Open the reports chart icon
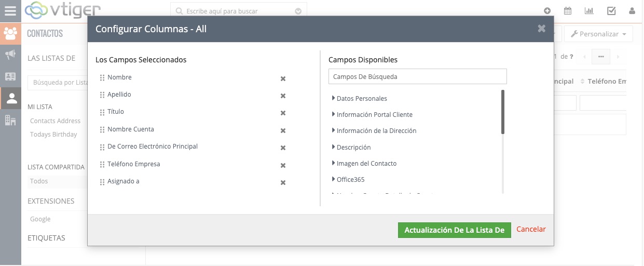The image size is (644, 266). 589,11
